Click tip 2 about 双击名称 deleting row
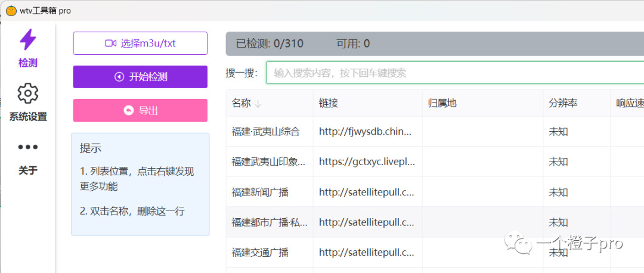The image size is (644, 273). tap(132, 212)
